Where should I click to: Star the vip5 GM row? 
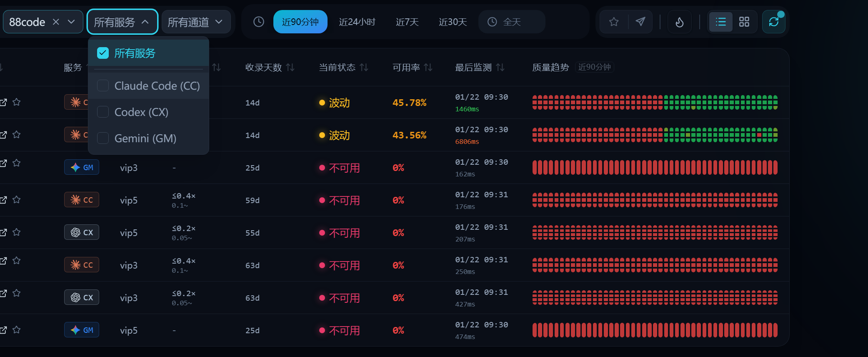point(17,330)
